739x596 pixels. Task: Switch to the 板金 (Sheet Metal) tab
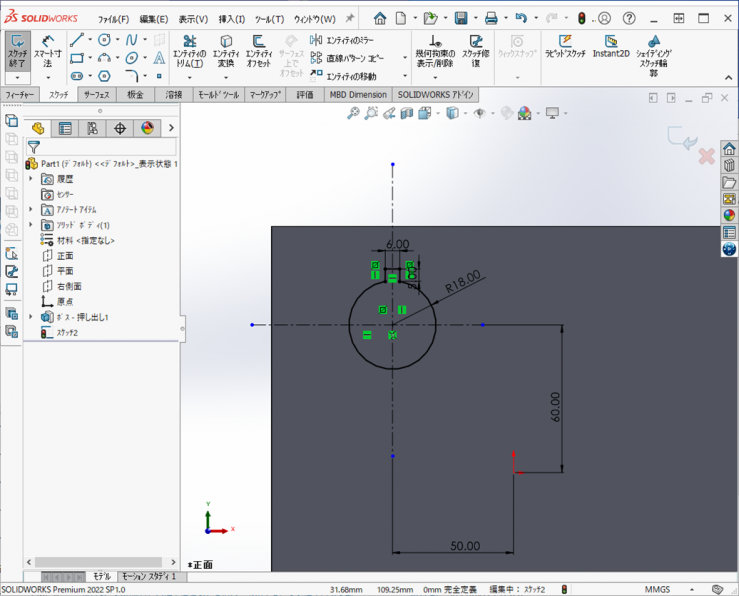[133, 95]
